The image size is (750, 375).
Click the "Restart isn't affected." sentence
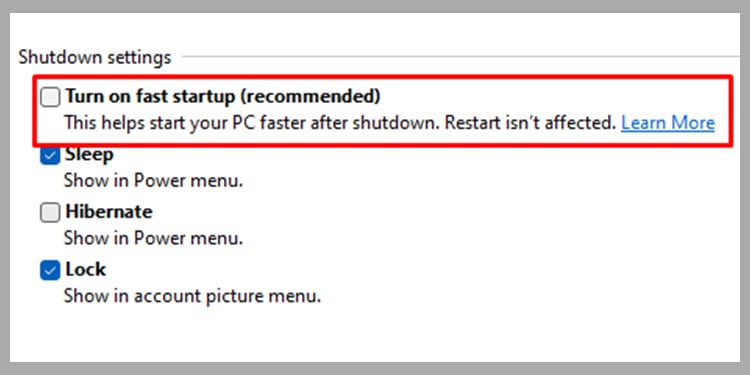[x=530, y=123]
